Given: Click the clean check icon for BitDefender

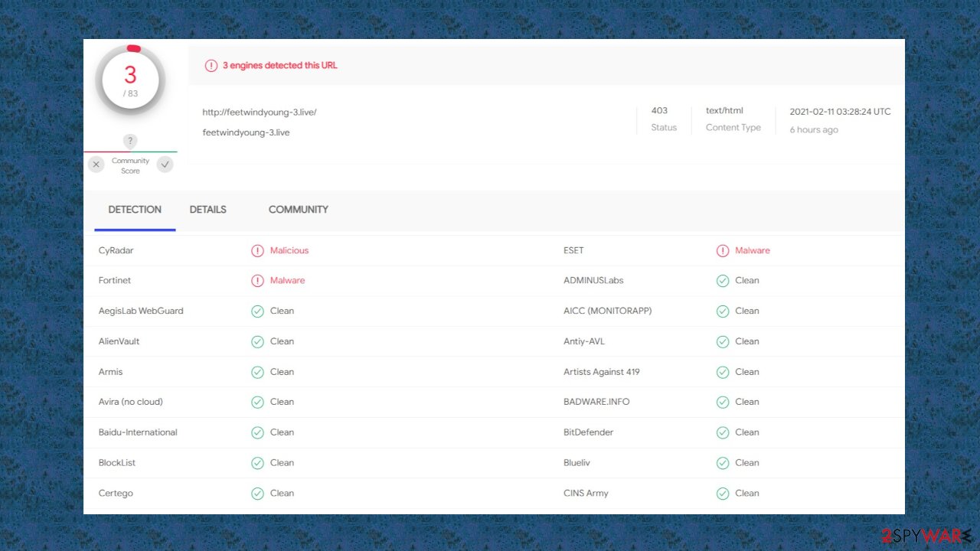Looking at the screenshot, I should point(723,433).
